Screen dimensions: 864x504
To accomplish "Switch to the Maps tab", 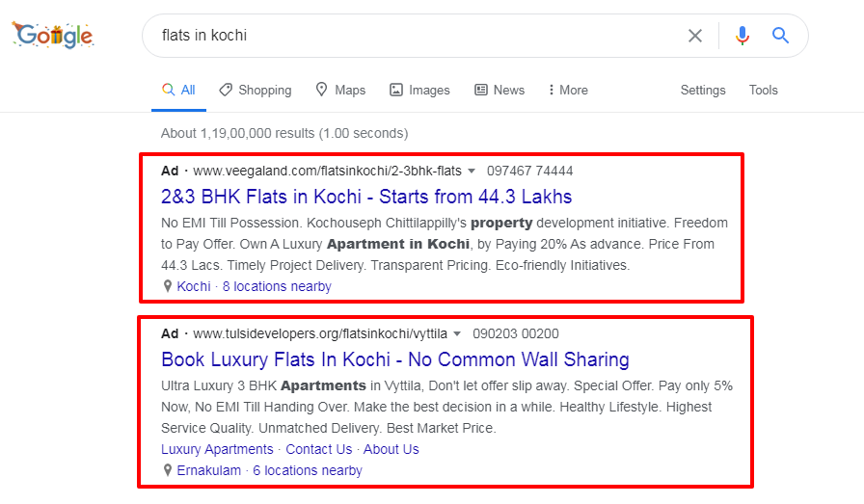I will pos(340,90).
